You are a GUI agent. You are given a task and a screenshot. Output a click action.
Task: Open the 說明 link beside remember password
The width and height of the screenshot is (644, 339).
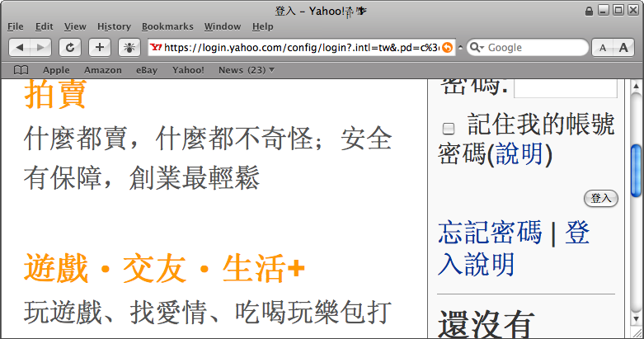[519, 154]
